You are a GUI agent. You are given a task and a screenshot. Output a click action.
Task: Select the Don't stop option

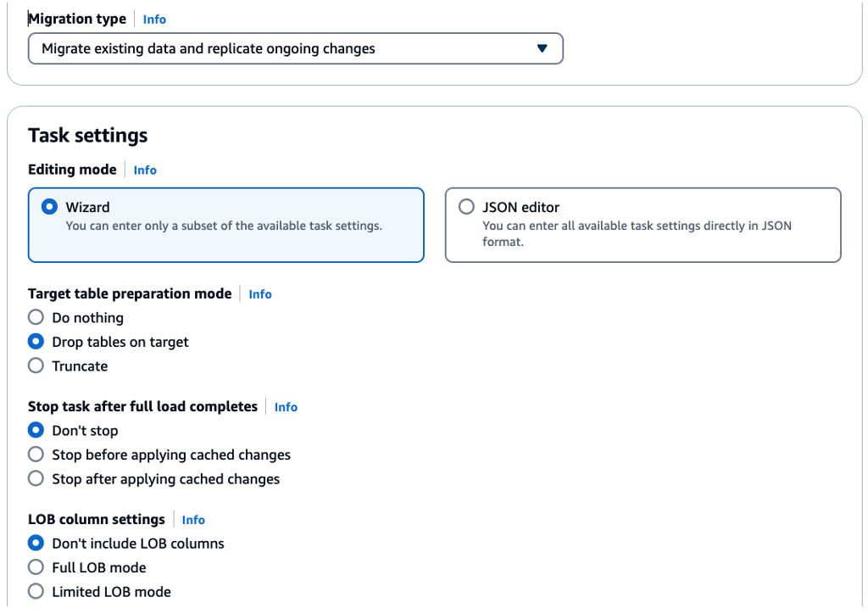[36, 431]
